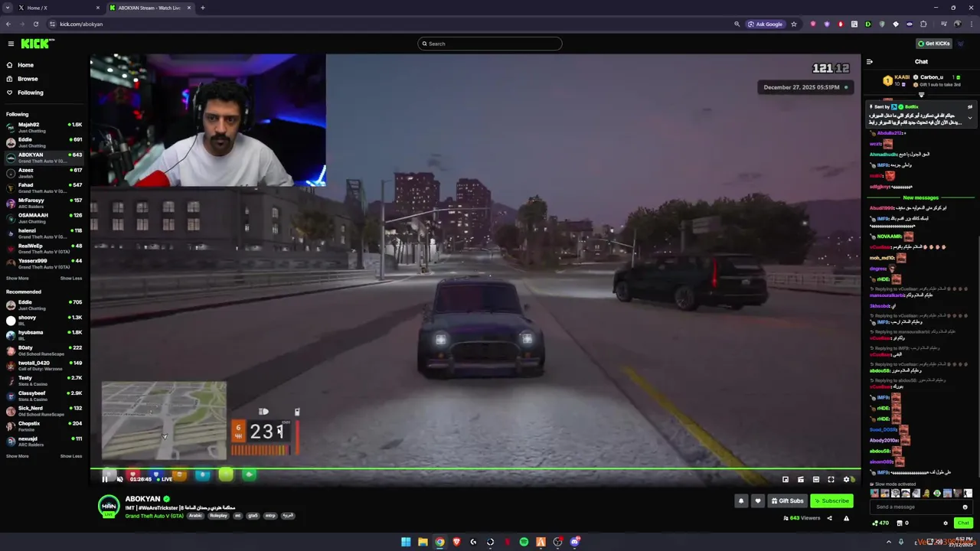Open Fahad channel from sidebar
This screenshot has height=551, width=980.
44,187
